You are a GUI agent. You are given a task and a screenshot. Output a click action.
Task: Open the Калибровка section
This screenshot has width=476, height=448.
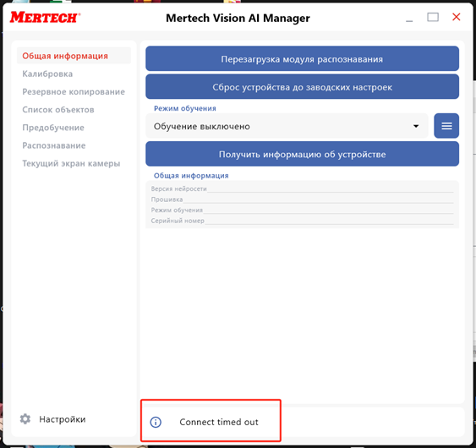47,74
